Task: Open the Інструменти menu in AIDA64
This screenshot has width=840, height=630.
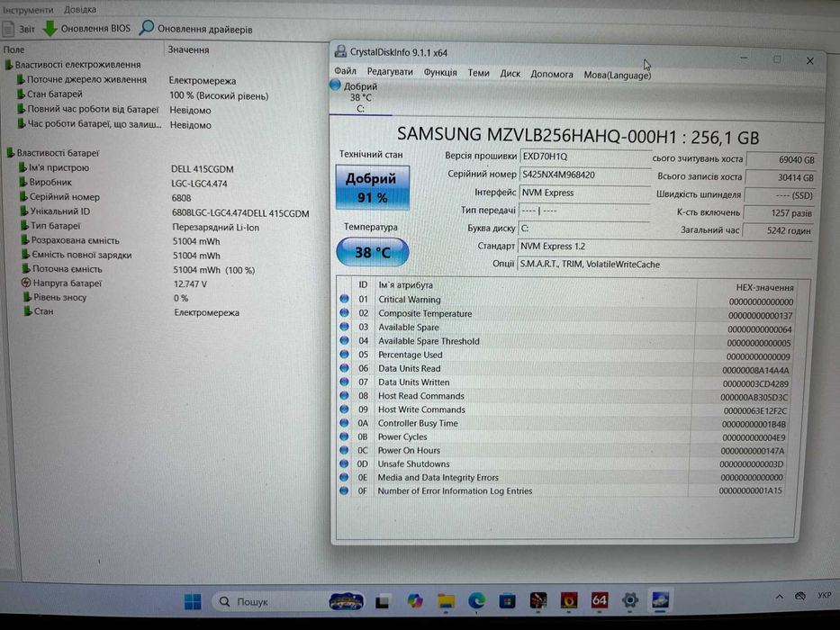Action: tap(28, 10)
